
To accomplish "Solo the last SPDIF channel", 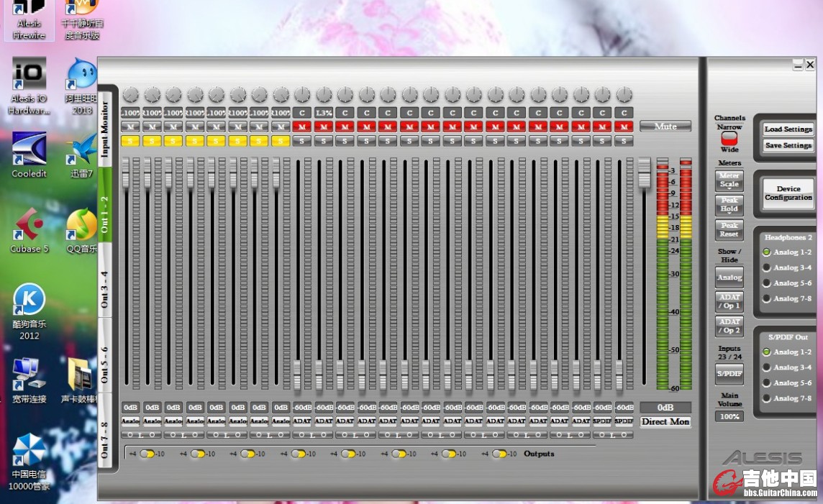I will (x=624, y=140).
